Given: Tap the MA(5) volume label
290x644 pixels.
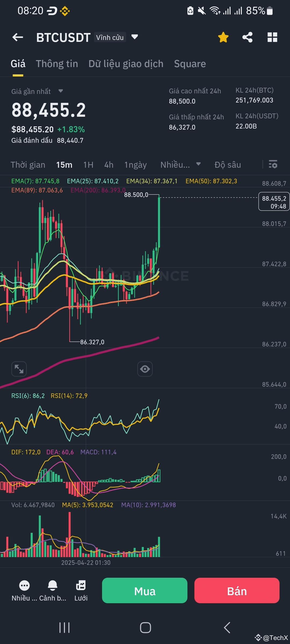Looking at the screenshot, I should (x=88, y=505).
